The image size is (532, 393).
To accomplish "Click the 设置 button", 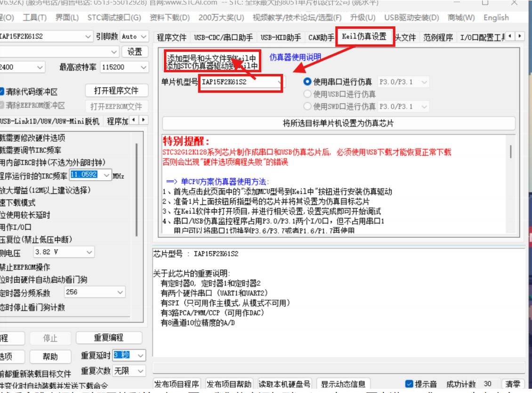I will [134, 52].
